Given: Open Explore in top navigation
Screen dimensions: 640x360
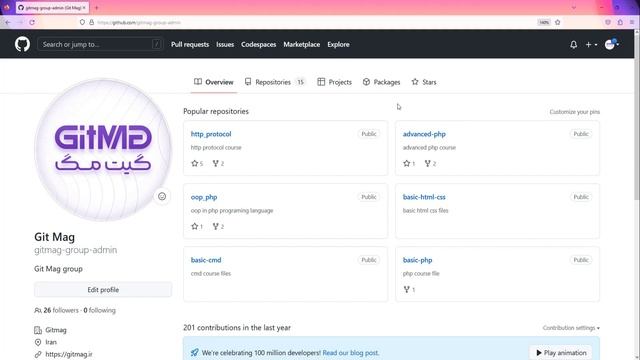Looking at the screenshot, I should (338, 44).
